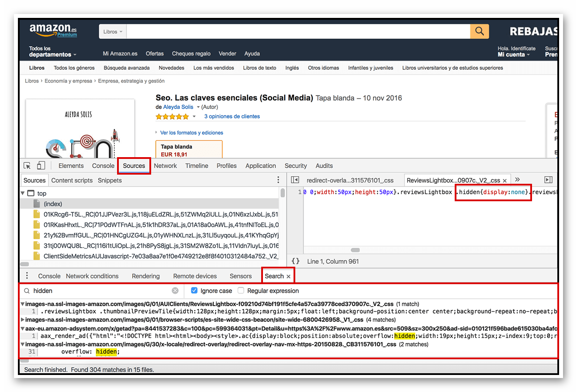Viewport: 577px width, 392px height.
Task: Click Economía y empresa breadcrumb
Action: point(68,81)
